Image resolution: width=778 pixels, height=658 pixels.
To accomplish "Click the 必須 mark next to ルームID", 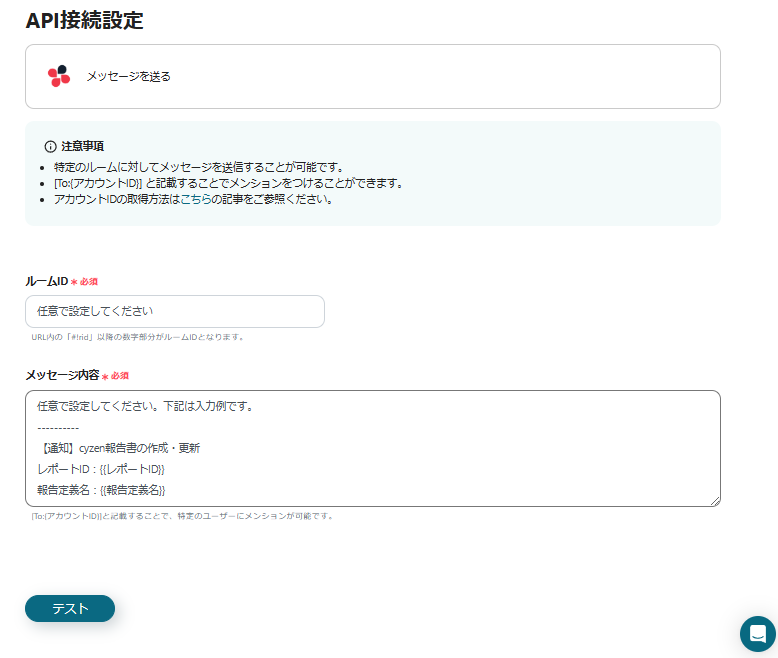I will 84,282.
